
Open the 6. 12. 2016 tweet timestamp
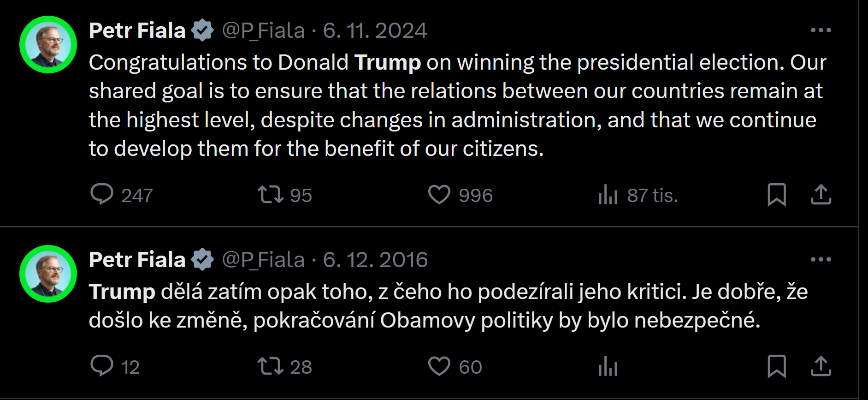[375, 260]
